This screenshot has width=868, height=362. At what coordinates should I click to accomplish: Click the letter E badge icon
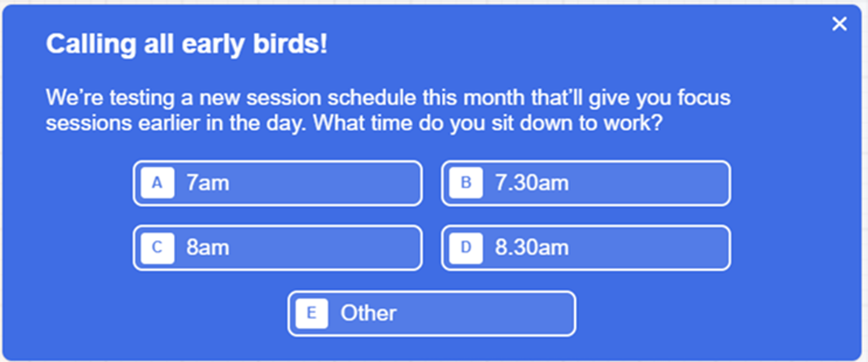tap(311, 313)
